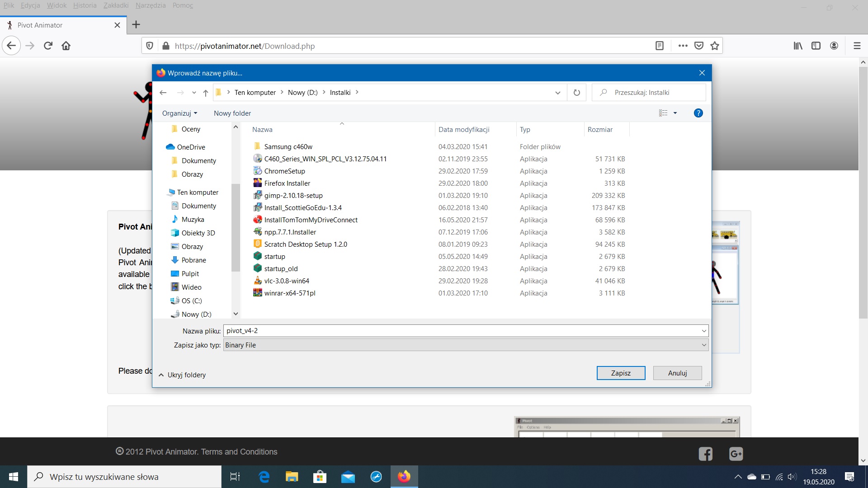Bookmark this page with the star
Screen dimensions: 868x488
tap(714, 46)
